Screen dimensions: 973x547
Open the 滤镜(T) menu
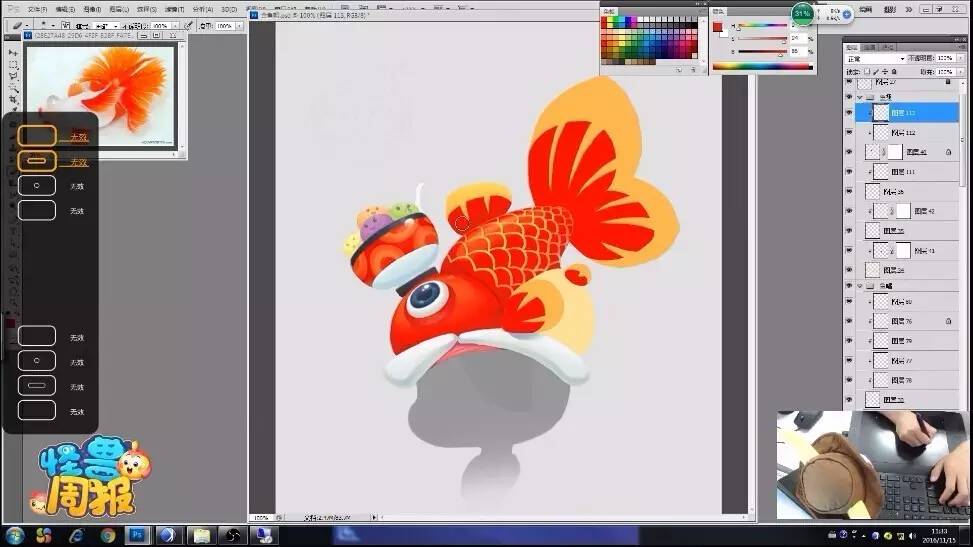[174, 9]
